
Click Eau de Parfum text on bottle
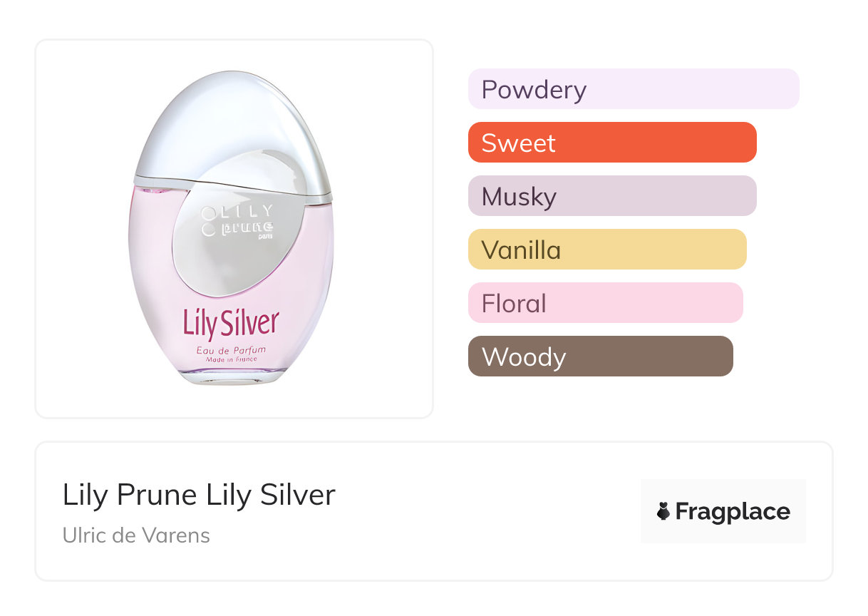point(231,349)
